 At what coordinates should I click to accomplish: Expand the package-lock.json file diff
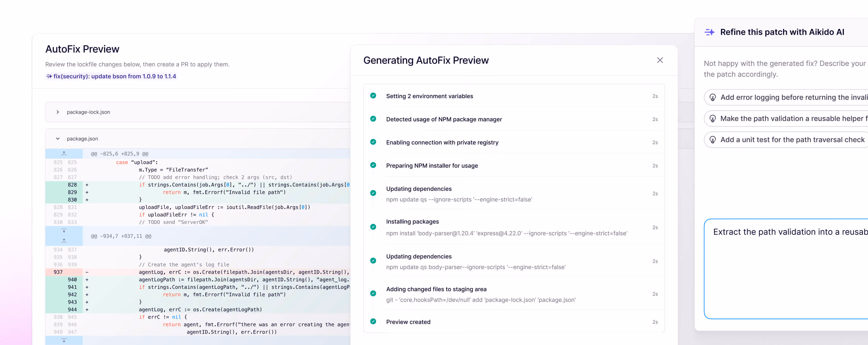(x=58, y=112)
